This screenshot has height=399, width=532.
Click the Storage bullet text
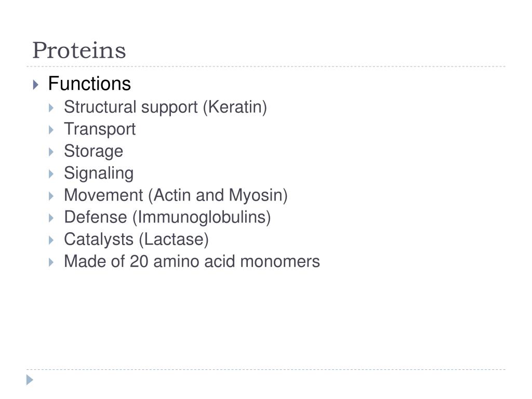coord(94,151)
